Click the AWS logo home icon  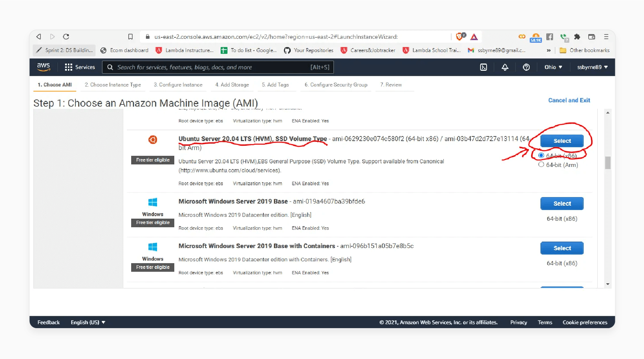click(x=43, y=67)
